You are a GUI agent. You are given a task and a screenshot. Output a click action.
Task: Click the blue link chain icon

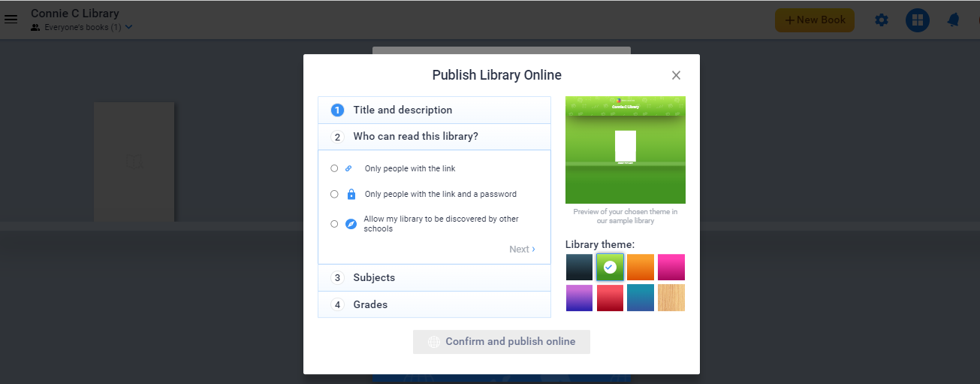click(348, 168)
